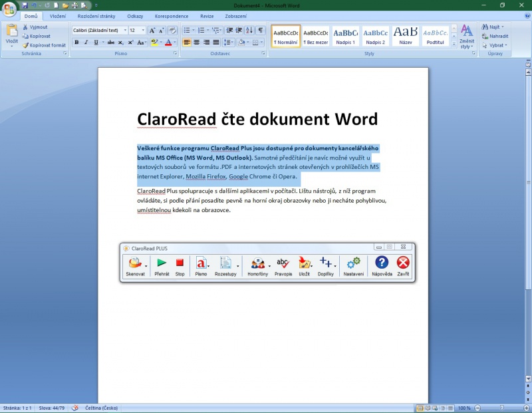Open the Revize ribbon tab

207,16
